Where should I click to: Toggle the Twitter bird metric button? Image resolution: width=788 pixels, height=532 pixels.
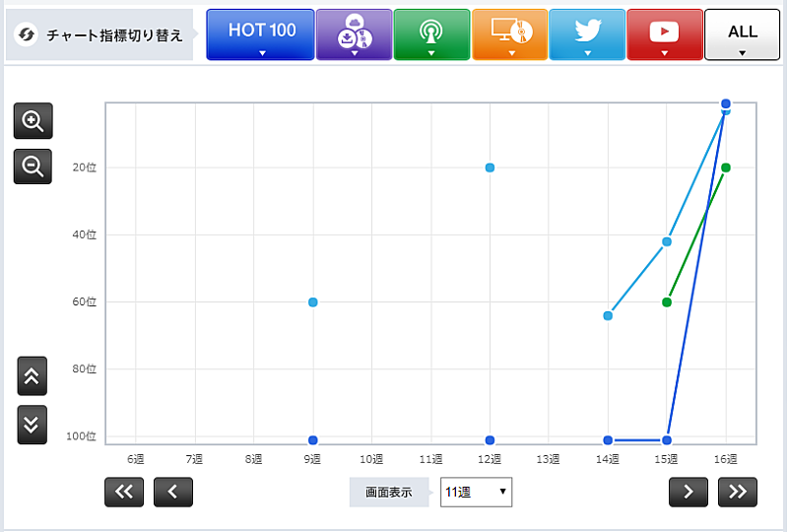click(587, 35)
